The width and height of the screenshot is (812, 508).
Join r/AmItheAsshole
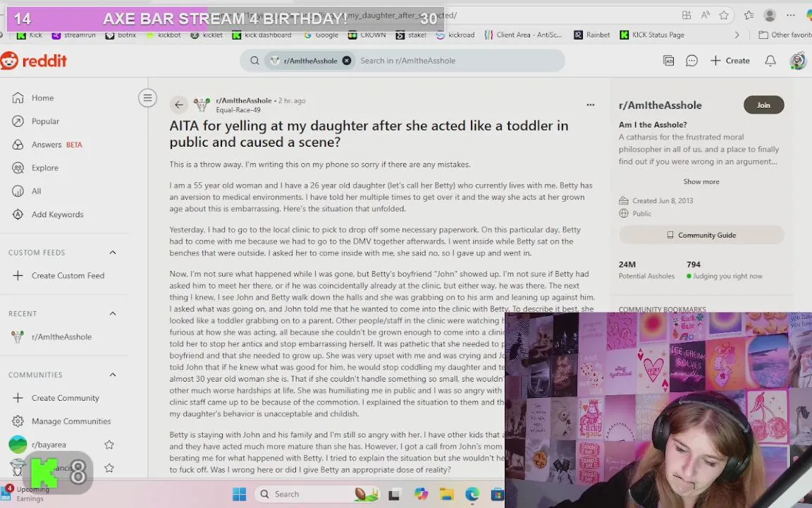[x=763, y=105]
